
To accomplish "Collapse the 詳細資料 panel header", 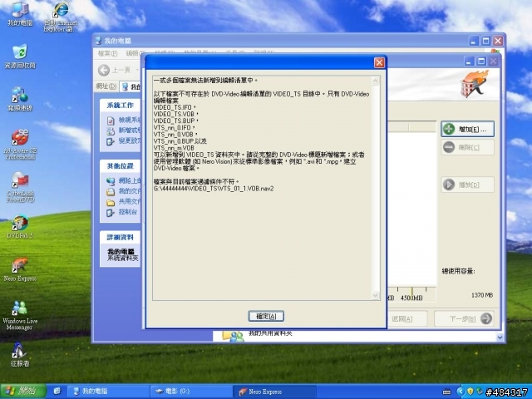I will (x=120, y=237).
